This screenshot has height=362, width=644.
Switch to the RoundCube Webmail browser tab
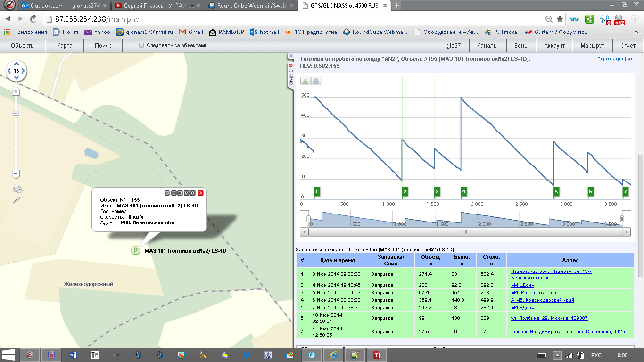[247, 6]
